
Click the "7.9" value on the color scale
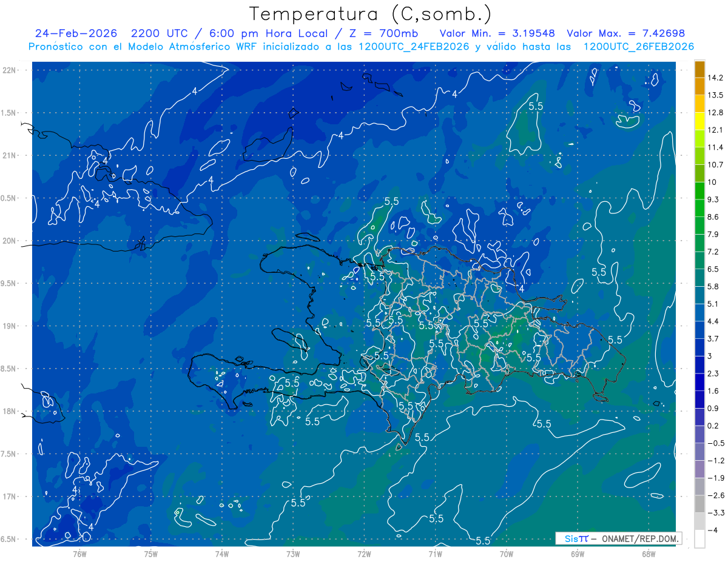[x=714, y=234]
